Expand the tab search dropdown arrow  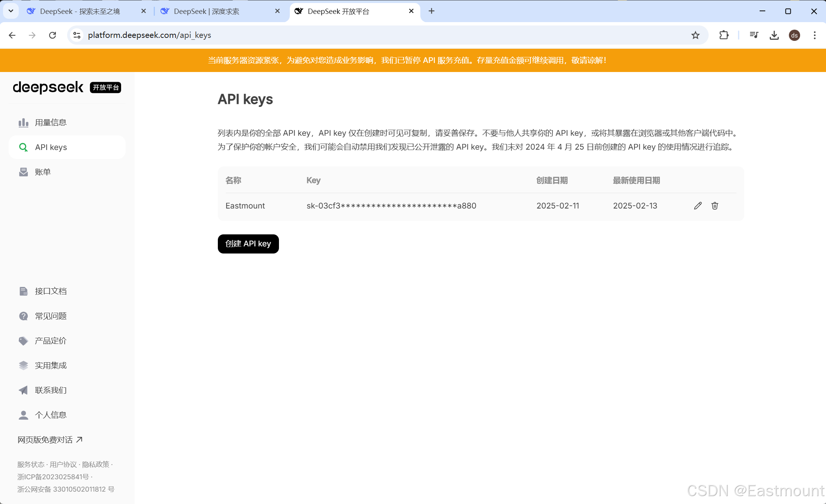[x=11, y=11]
